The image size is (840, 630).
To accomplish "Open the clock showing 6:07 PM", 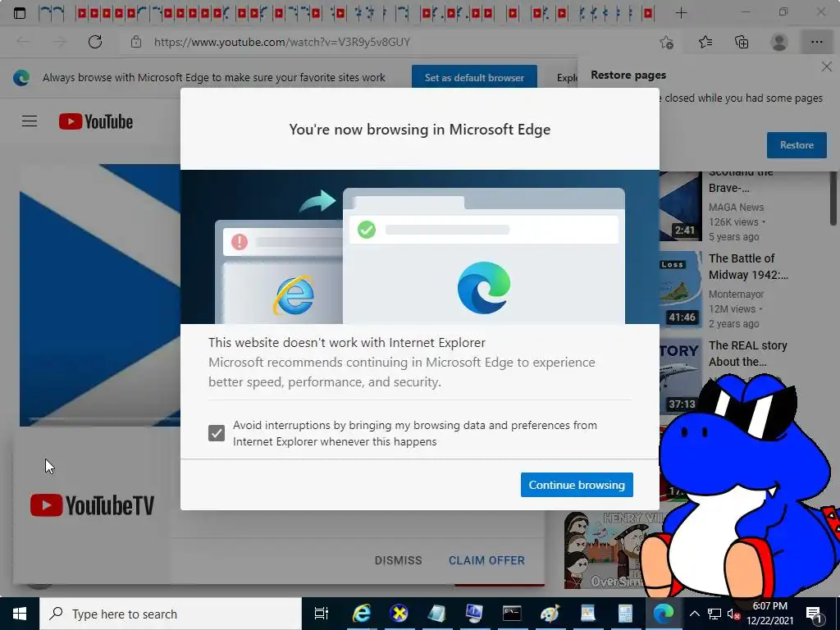I will [x=769, y=614].
